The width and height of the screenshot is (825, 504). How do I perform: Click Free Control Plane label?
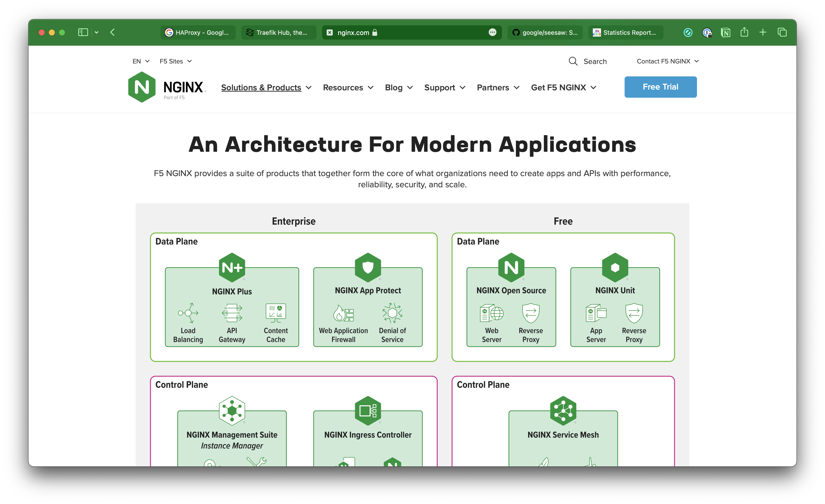(483, 385)
